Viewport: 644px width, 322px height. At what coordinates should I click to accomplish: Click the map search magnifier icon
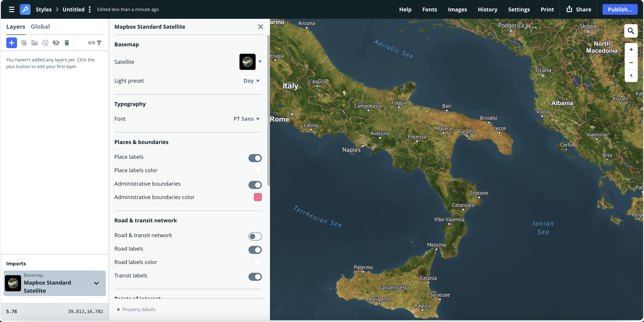tap(631, 31)
